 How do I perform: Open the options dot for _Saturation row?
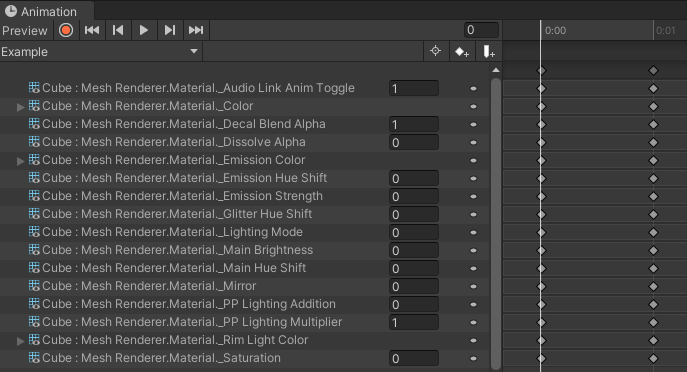click(x=473, y=358)
